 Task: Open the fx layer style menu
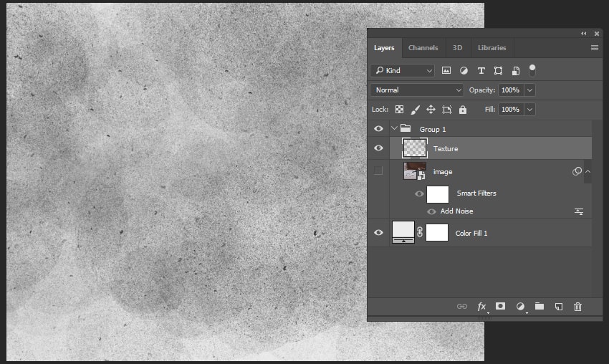pos(482,307)
